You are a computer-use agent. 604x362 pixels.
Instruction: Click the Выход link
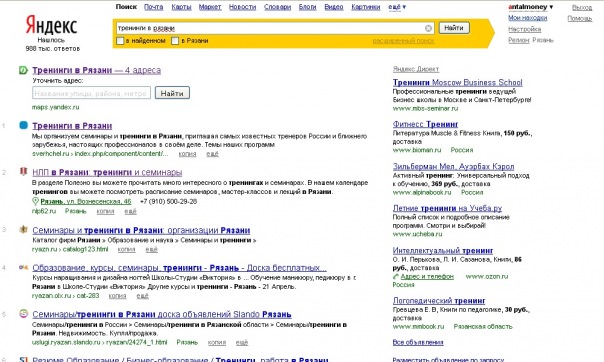click(582, 7)
